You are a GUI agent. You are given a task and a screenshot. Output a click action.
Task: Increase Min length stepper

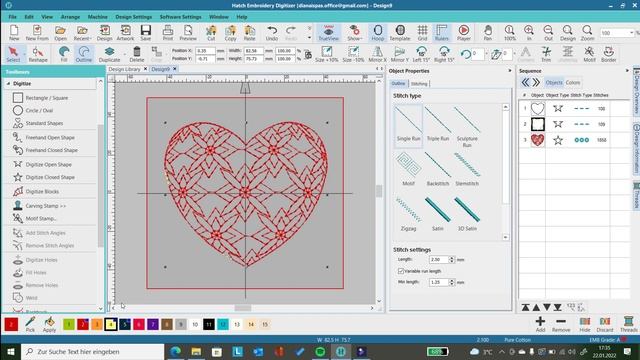coord(451,280)
